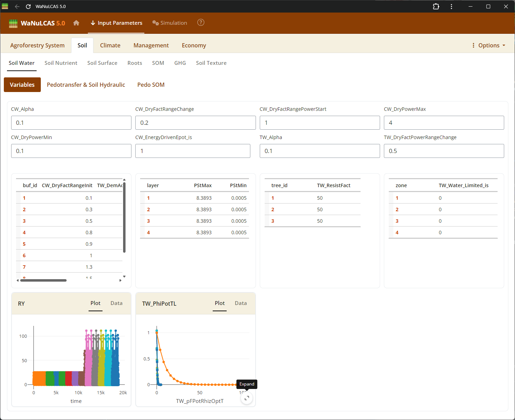Click the browser back arrow
The height and width of the screenshot is (420, 515).
pyautogui.click(x=17, y=6)
